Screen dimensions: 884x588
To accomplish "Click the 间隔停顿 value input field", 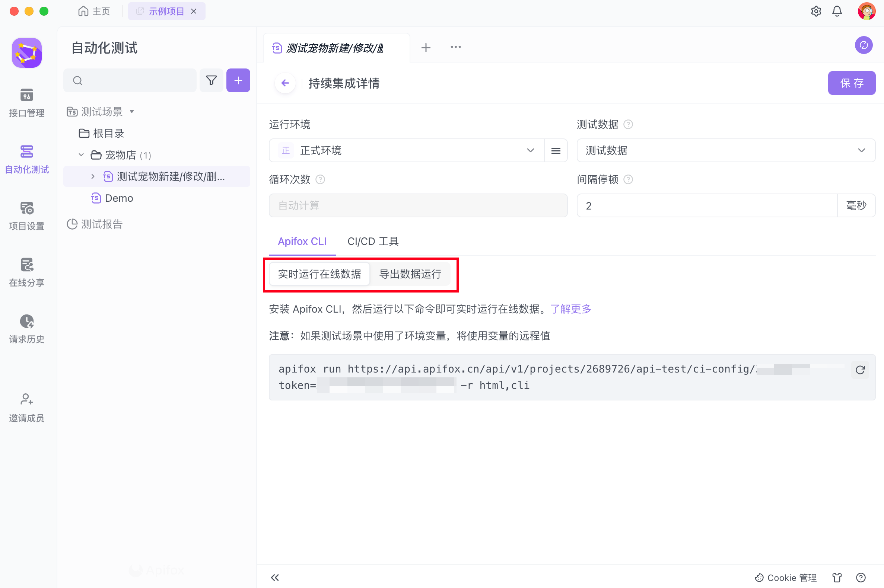I will point(706,205).
